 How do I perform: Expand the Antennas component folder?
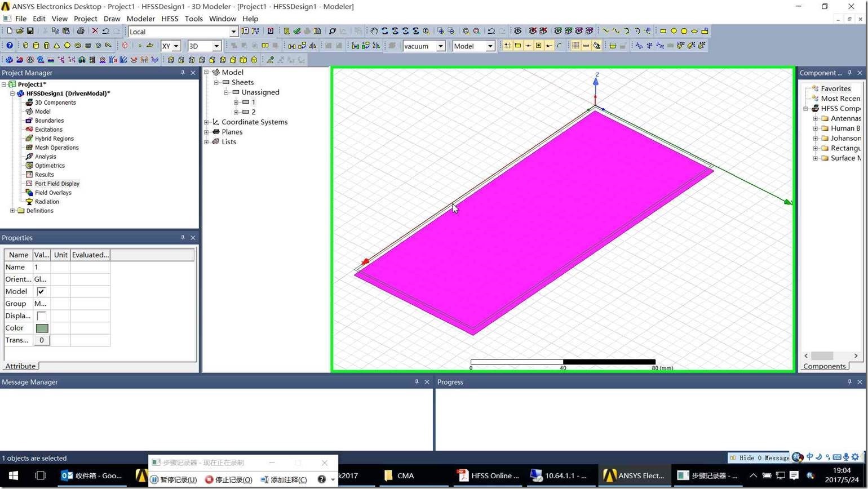[815, 118]
